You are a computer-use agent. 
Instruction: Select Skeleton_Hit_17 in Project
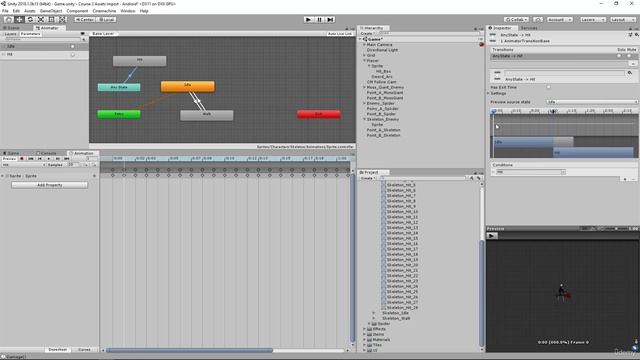(x=402, y=249)
